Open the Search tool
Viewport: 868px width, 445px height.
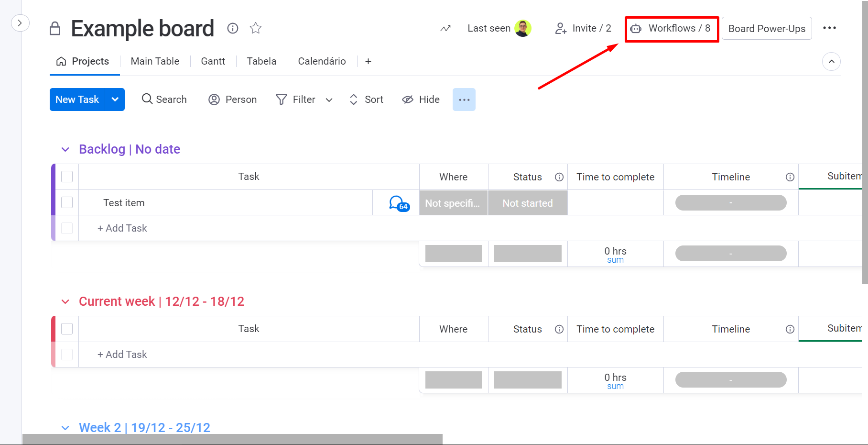(x=164, y=100)
